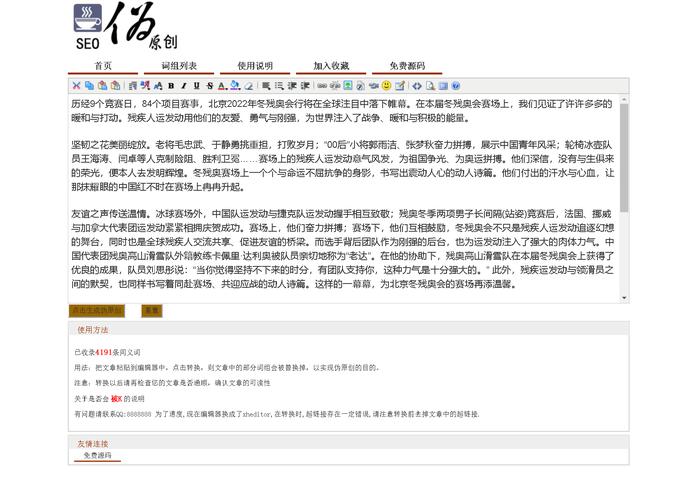Viewport: 688px width, 500px height.
Task: Open the 首页 navigation tab
Action: 103,66
